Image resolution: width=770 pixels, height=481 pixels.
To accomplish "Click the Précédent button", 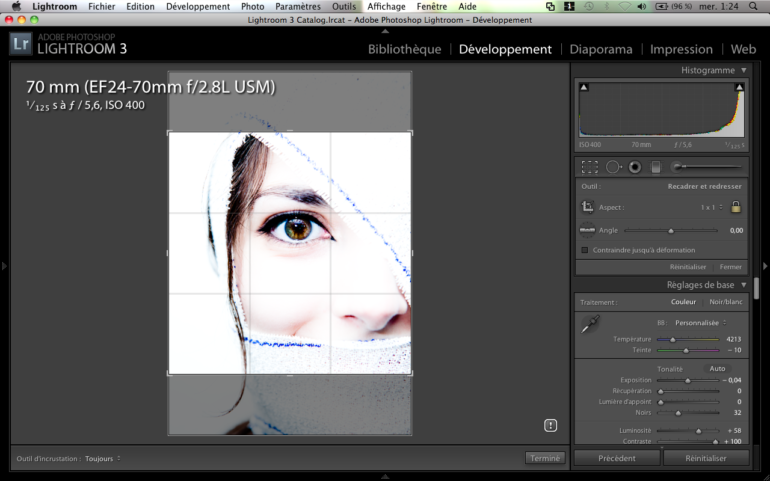I will click(x=617, y=458).
